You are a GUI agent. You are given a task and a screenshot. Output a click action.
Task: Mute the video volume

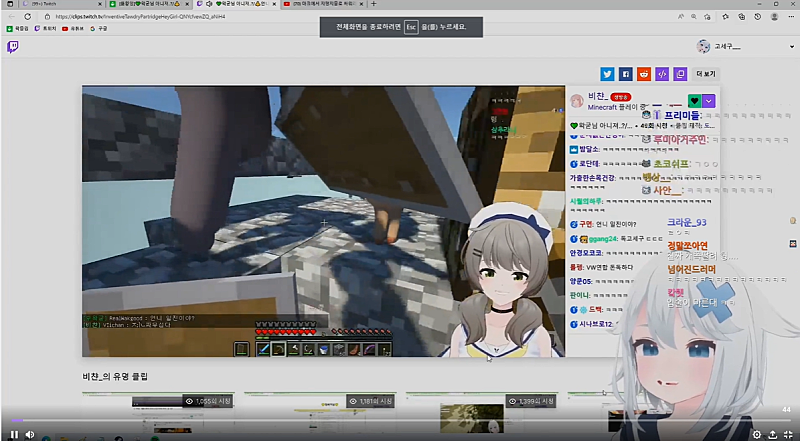pos(30,434)
